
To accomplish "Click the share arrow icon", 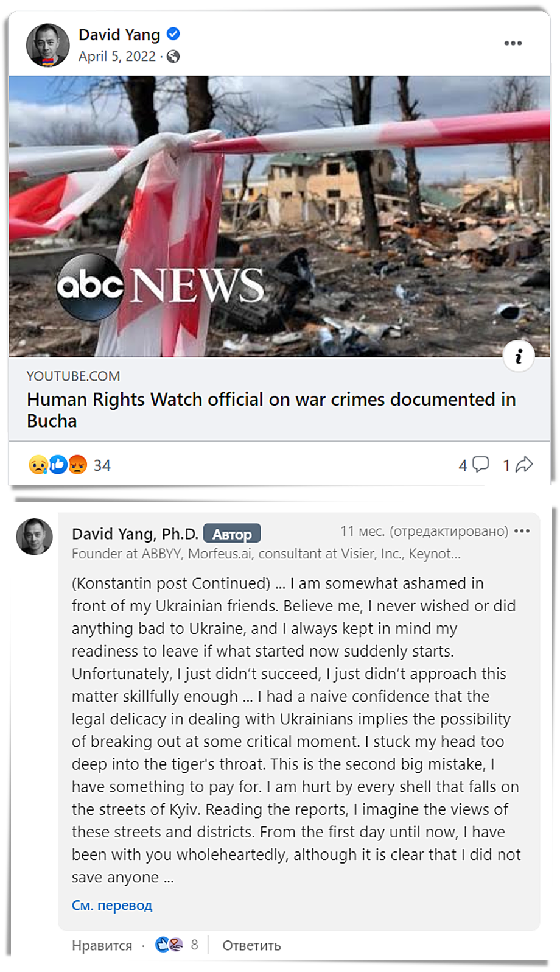I will point(524,465).
